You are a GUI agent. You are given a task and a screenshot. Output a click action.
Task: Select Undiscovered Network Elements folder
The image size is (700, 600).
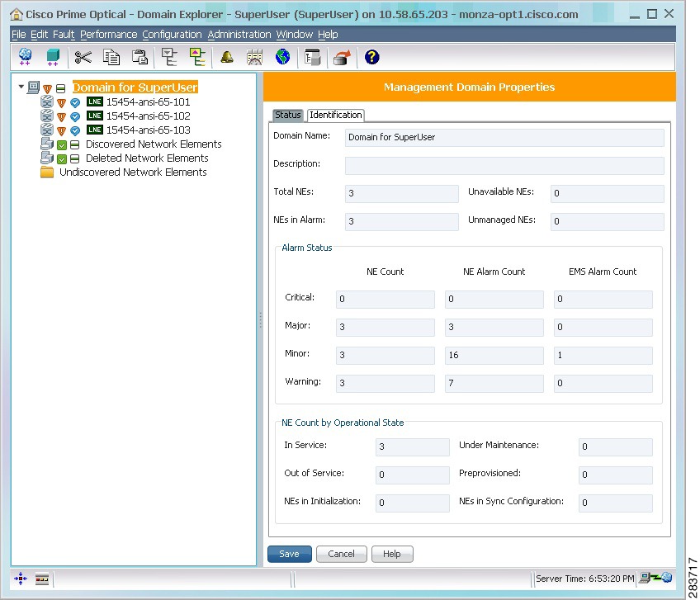coord(133,172)
